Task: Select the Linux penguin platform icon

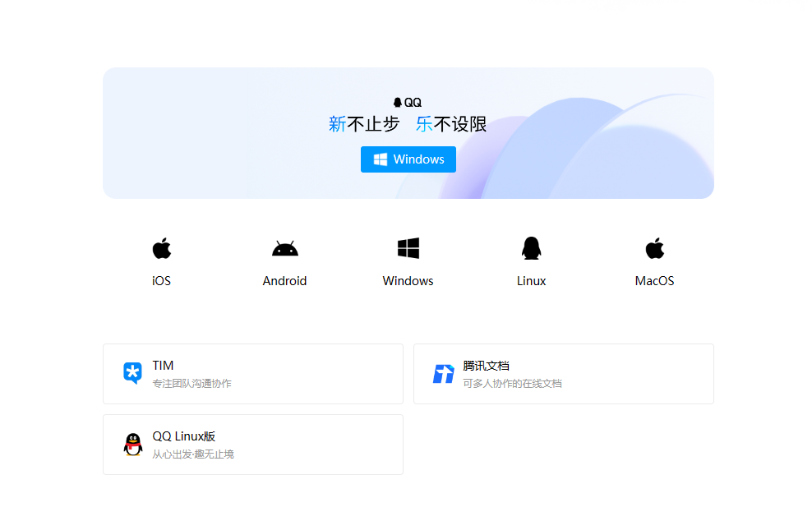Action: 531,247
